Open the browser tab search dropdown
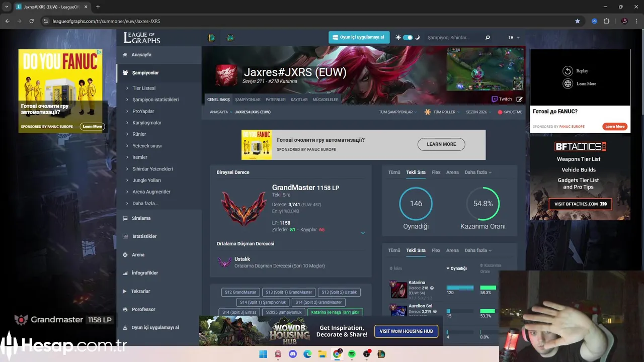This screenshot has height=362, width=644. [x=7, y=7]
